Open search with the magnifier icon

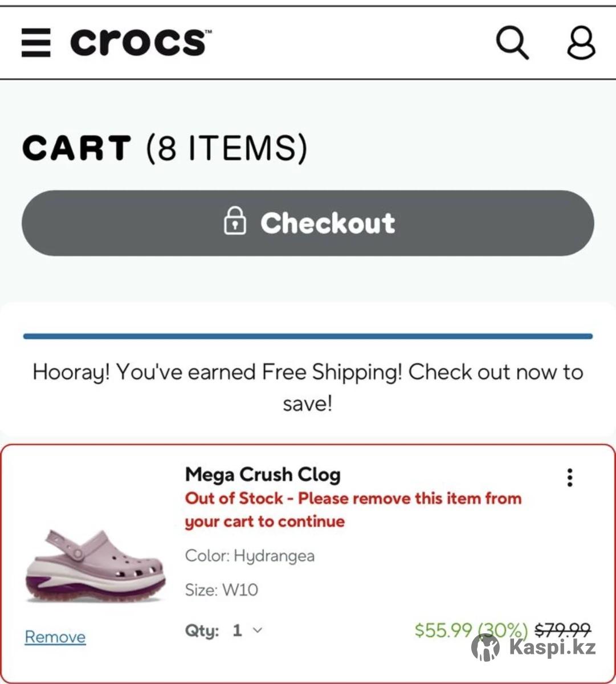pyautogui.click(x=512, y=43)
